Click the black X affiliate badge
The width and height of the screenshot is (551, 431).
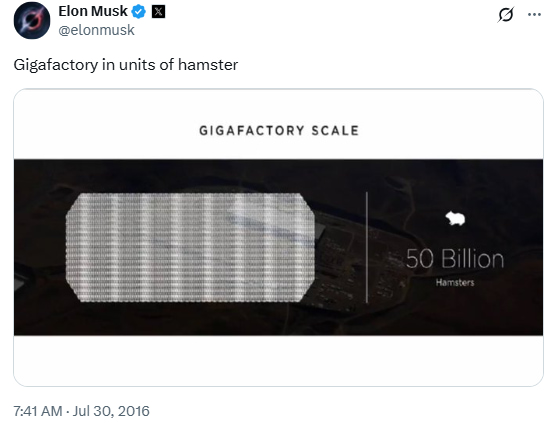158,12
